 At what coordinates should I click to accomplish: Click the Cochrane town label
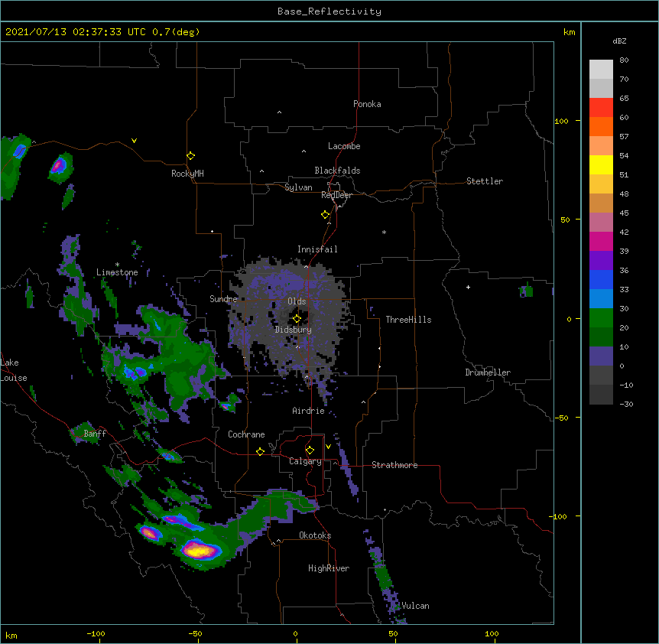246,434
